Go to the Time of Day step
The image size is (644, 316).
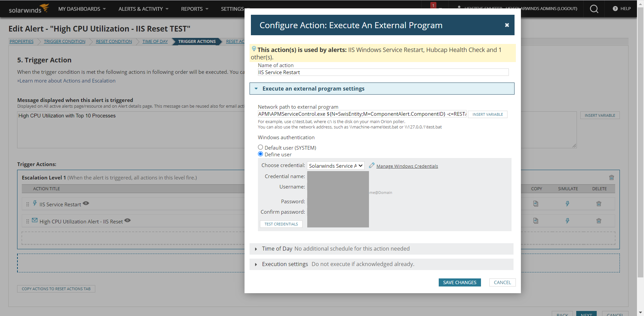(155, 42)
